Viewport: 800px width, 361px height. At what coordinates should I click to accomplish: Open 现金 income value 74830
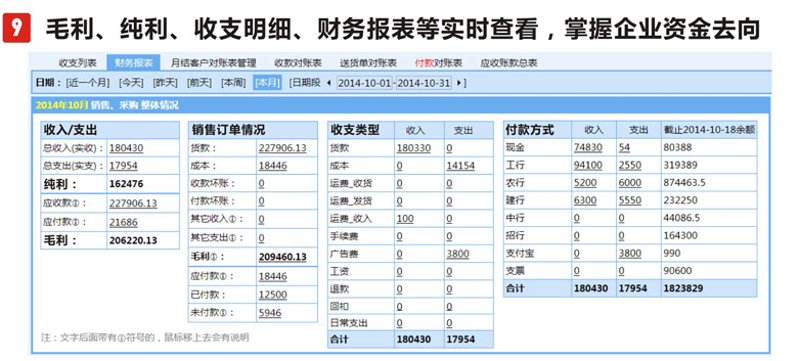coord(588,148)
